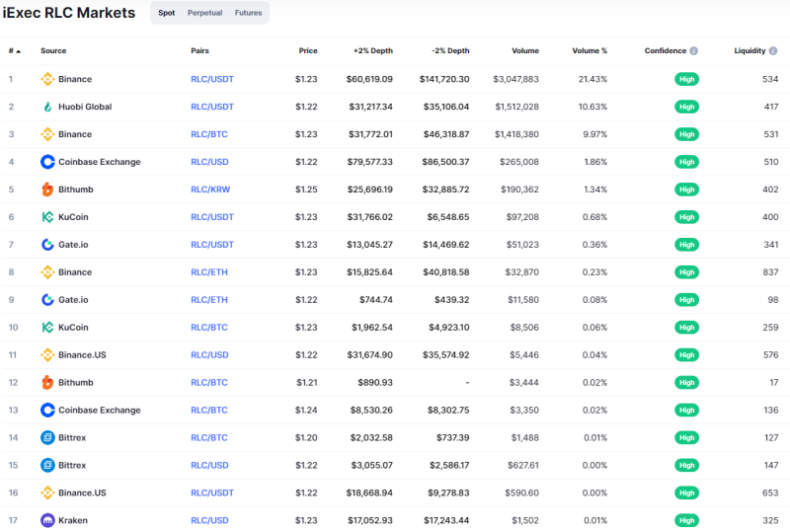Sort by Price column header
Viewport: 790px width, 532px height.
pyautogui.click(x=308, y=51)
